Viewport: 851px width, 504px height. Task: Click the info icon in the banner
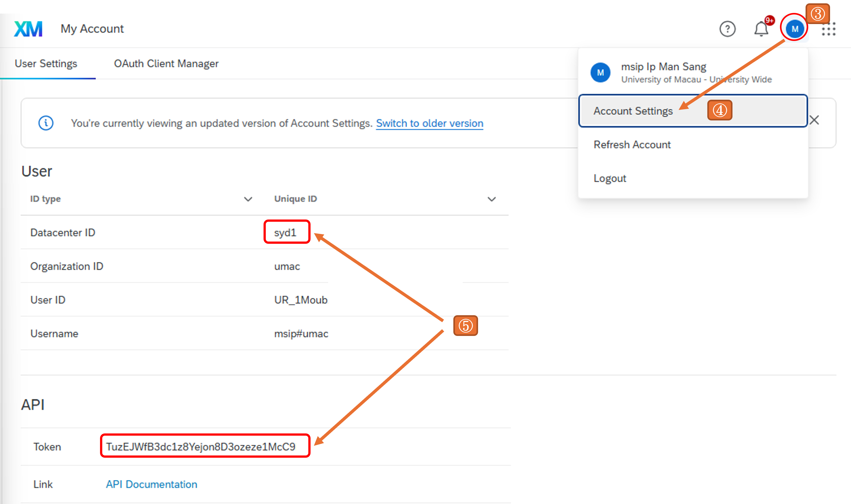[x=46, y=123]
